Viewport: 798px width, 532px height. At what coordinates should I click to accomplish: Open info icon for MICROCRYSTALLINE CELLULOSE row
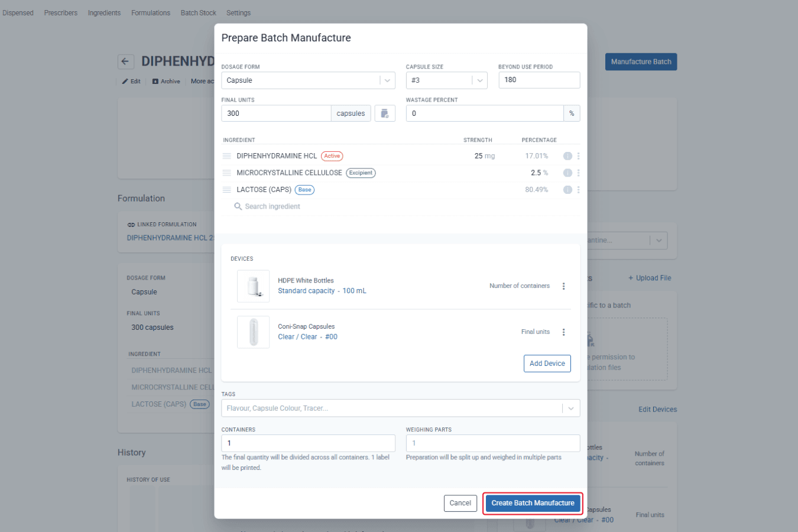tap(567, 173)
